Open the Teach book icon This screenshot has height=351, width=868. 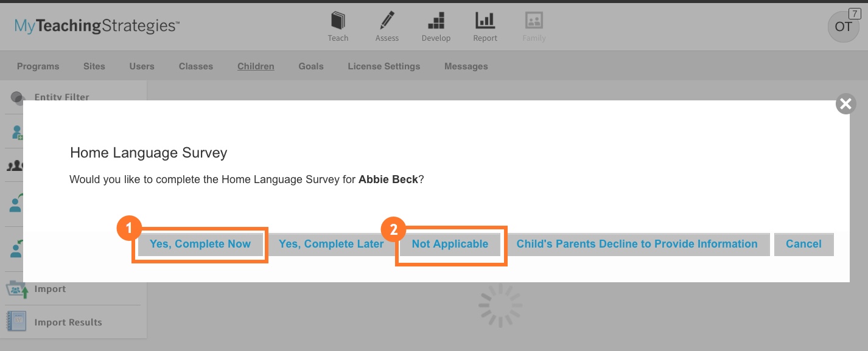(338, 24)
